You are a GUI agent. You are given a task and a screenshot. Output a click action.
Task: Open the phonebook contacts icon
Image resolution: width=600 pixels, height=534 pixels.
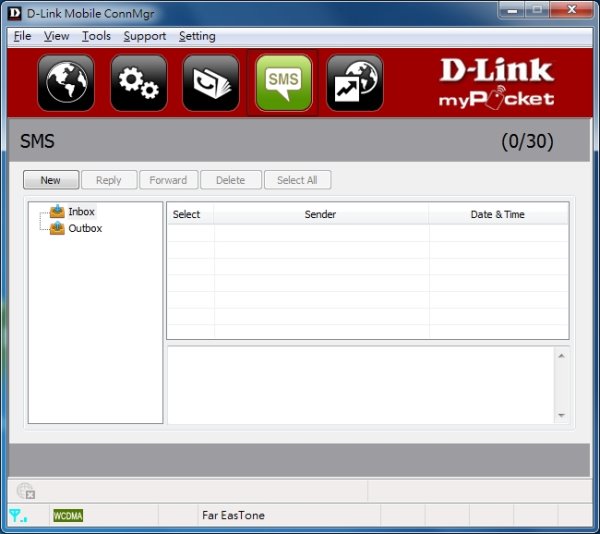[211, 83]
